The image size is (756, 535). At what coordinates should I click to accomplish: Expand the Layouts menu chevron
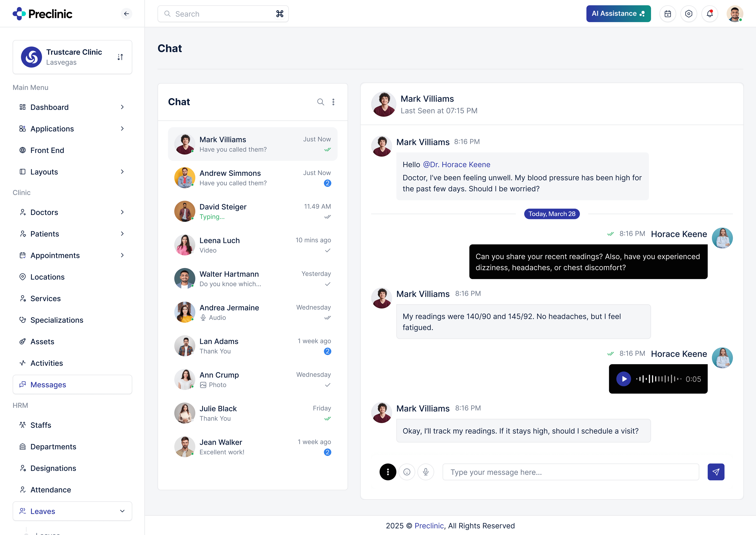tap(122, 172)
